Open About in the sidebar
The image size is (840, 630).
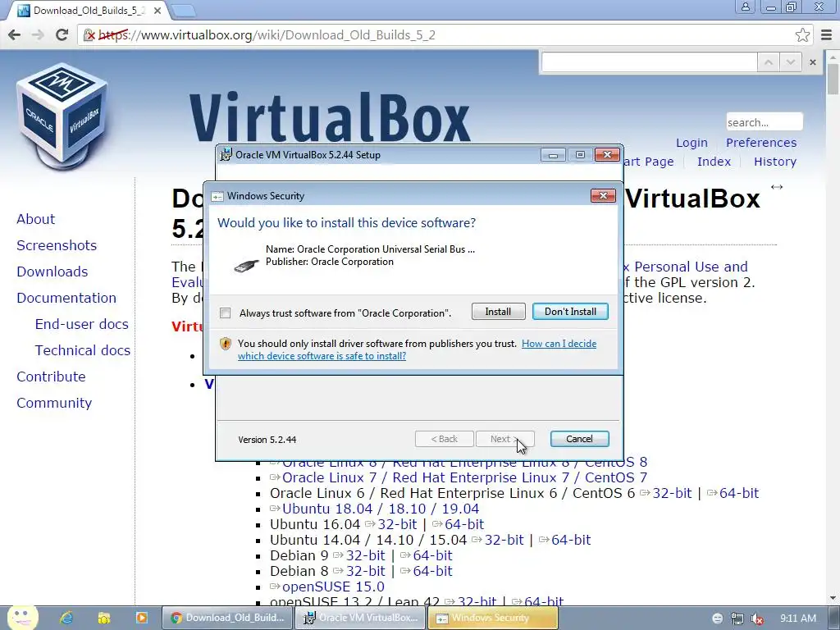point(36,219)
